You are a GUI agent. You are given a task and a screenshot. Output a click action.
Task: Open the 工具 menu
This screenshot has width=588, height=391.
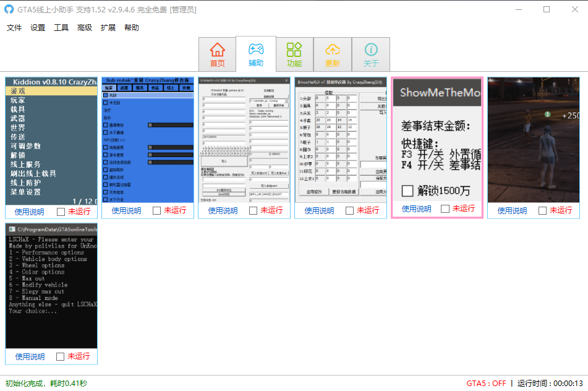(61, 27)
